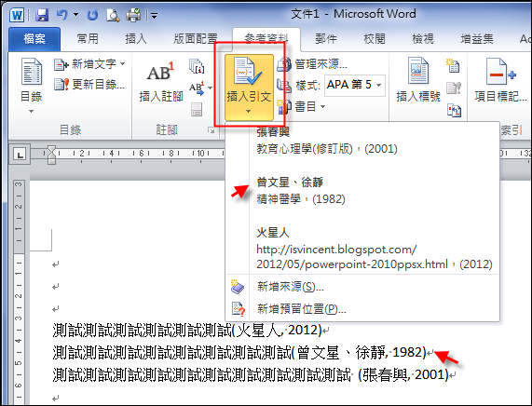Open print preview from quick access toolbar
532x406 pixels.
tap(113, 15)
